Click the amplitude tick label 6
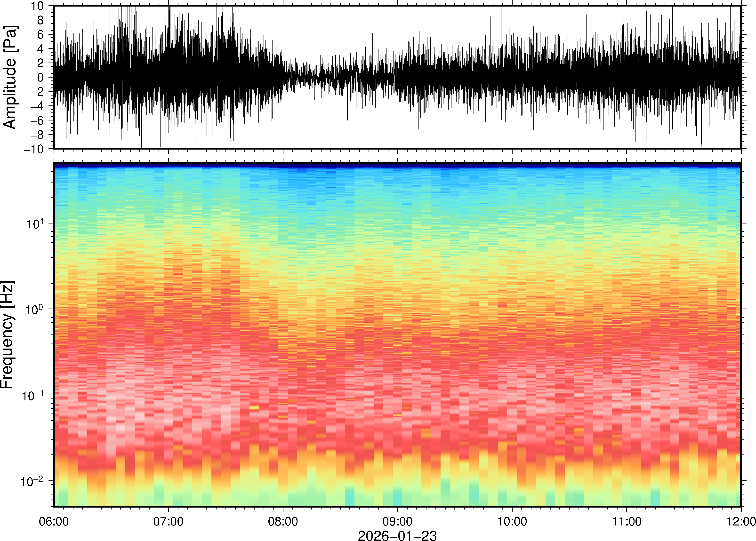Image resolution: width=756 pixels, height=541 pixels. (40, 34)
